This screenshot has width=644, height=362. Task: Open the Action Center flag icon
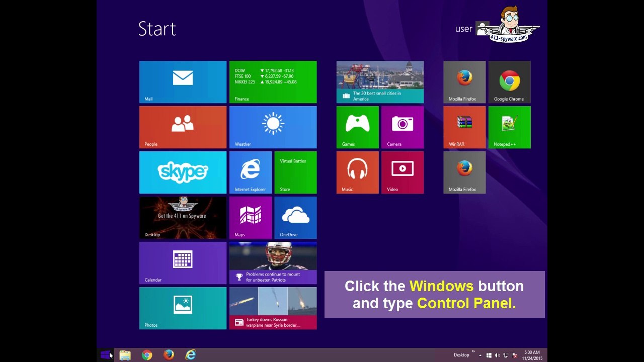tap(514, 355)
